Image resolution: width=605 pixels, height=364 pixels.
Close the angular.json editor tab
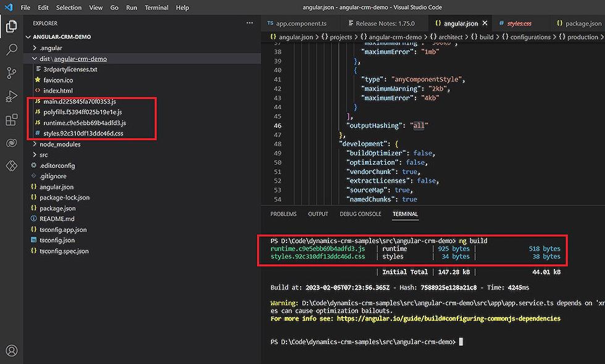[x=485, y=23]
